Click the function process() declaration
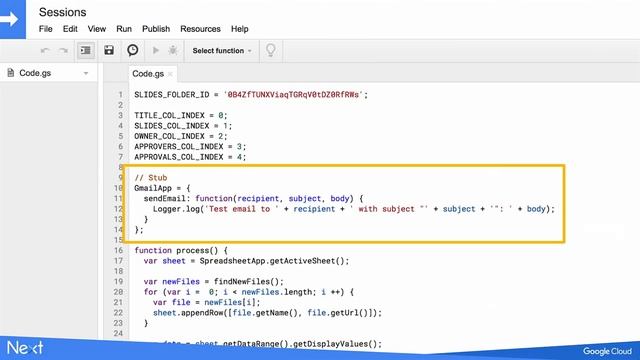This screenshot has width=640, height=360. coord(181,251)
